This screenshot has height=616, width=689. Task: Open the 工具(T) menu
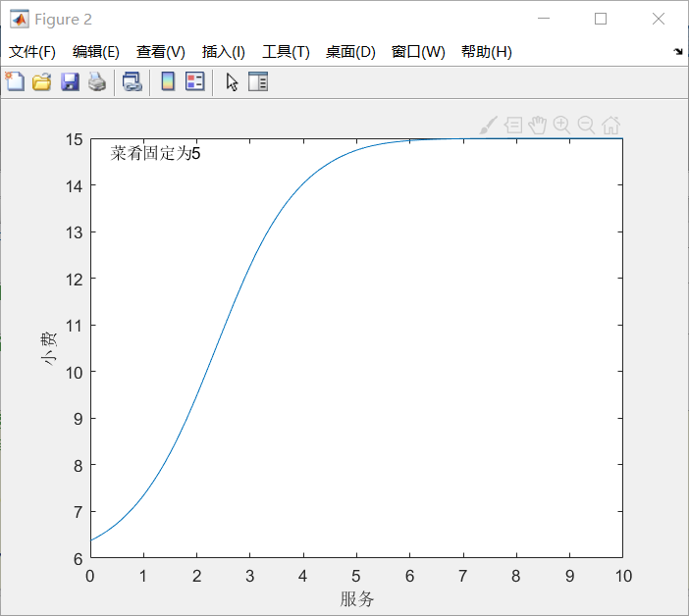pyautogui.click(x=286, y=52)
